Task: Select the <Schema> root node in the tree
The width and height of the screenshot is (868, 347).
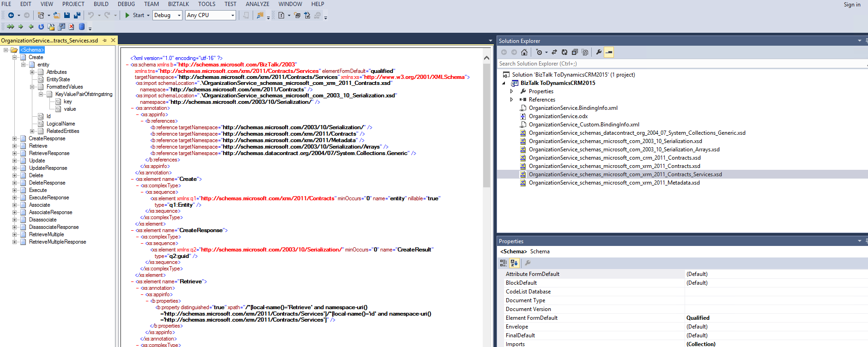Action: point(32,50)
